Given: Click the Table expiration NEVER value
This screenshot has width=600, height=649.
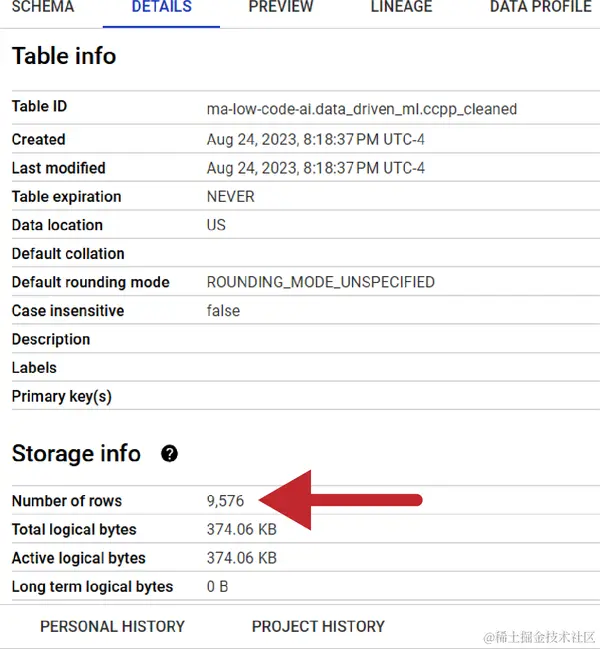Looking at the screenshot, I should [230, 197].
